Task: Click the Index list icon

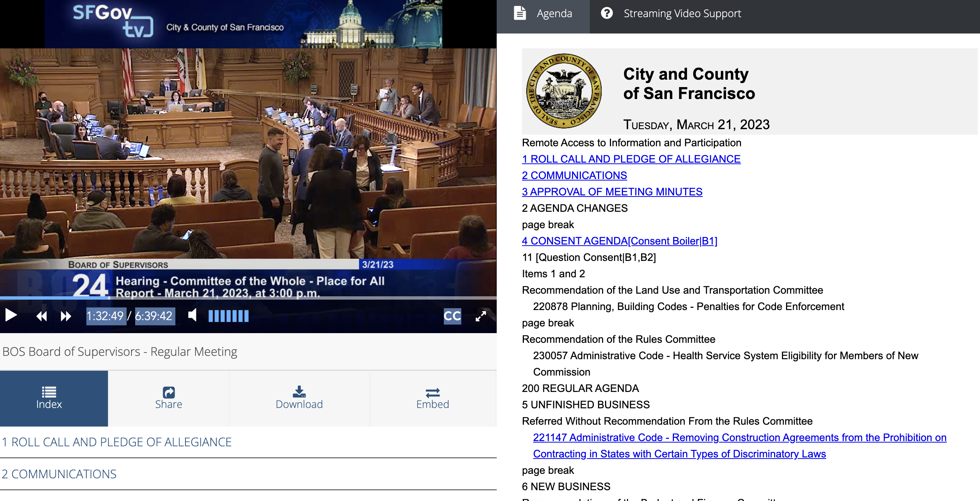Action: pyautogui.click(x=49, y=392)
